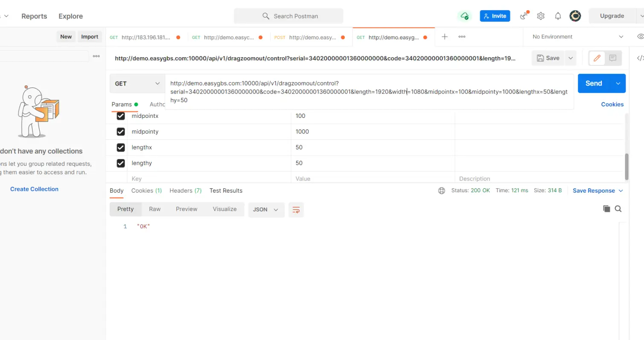The height and width of the screenshot is (340, 644).
Task: Switch to the Headers (7) response tab
Action: click(x=185, y=191)
